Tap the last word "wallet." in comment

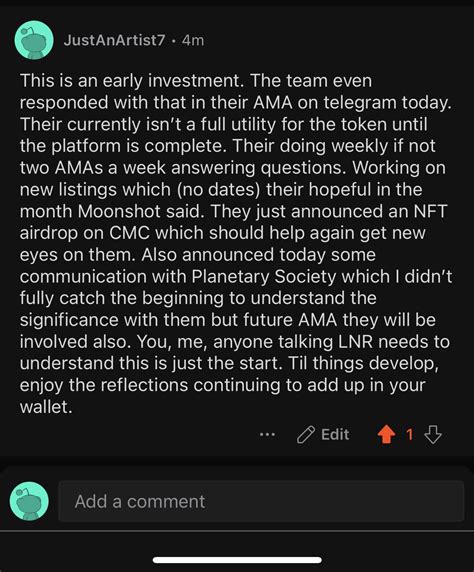click(46, 407)
